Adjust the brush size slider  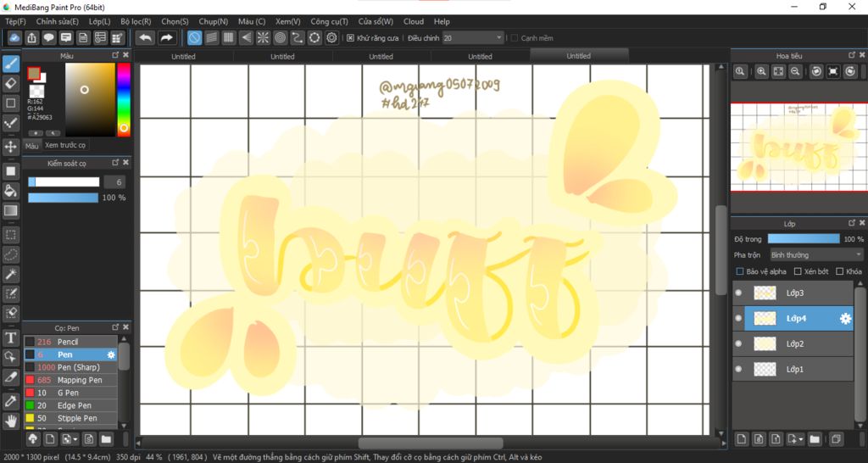64,182
